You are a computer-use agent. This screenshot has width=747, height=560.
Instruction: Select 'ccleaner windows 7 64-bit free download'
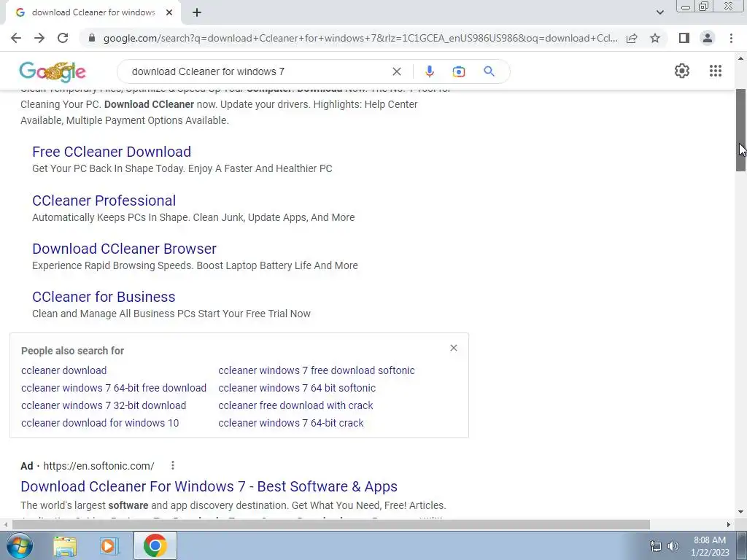[113, 388]
